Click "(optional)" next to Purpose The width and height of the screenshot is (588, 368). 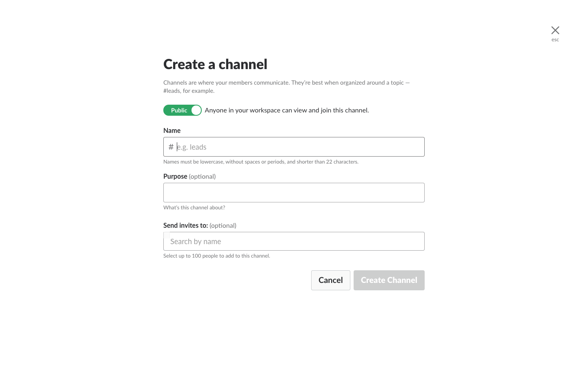tap(202, 177)
